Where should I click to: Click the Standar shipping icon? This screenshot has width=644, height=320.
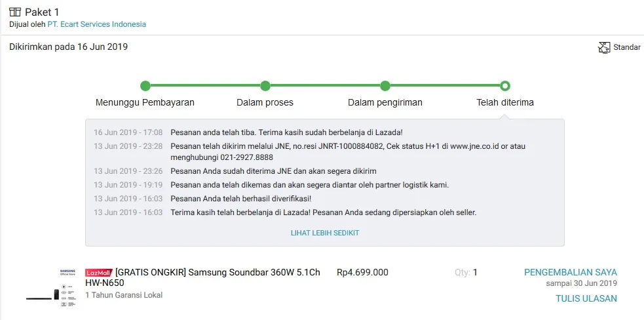tap(604, 47)
